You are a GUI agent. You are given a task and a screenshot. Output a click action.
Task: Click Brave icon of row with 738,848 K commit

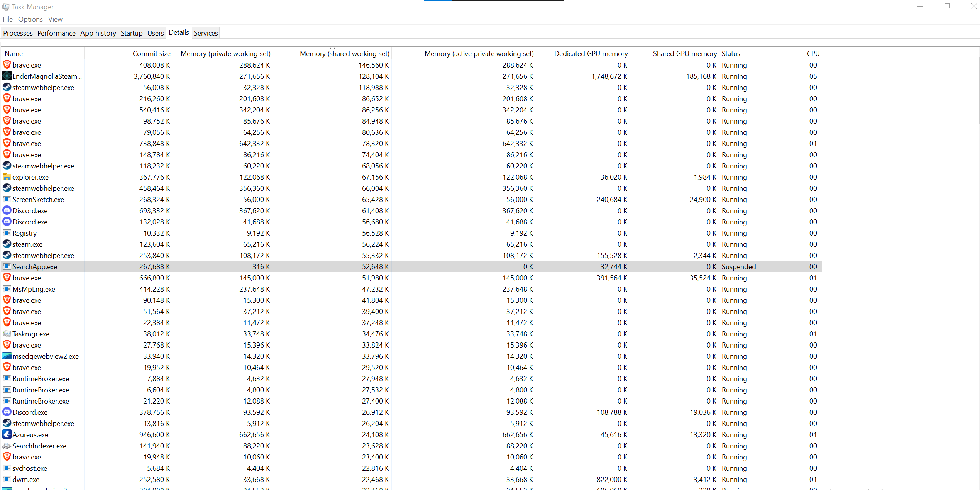pyautogui.click(x=7, y=143)
